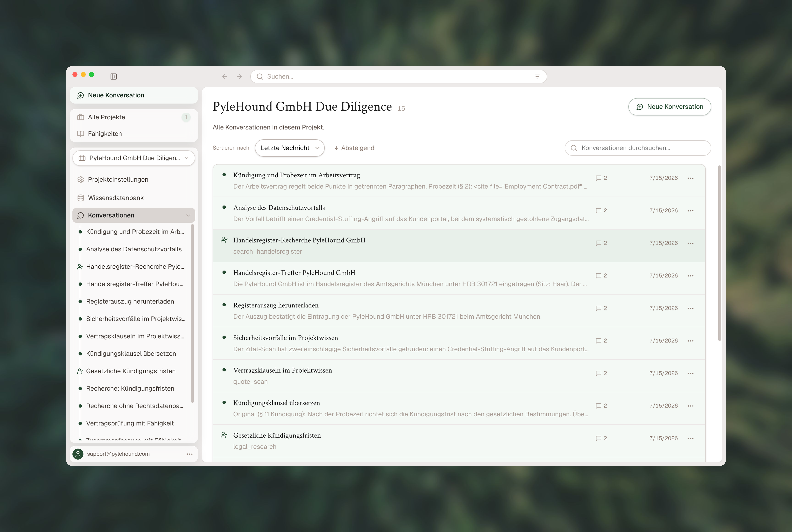Open Projekteinstellungen
Screen dimensions: 792x532
pos(134,179)
